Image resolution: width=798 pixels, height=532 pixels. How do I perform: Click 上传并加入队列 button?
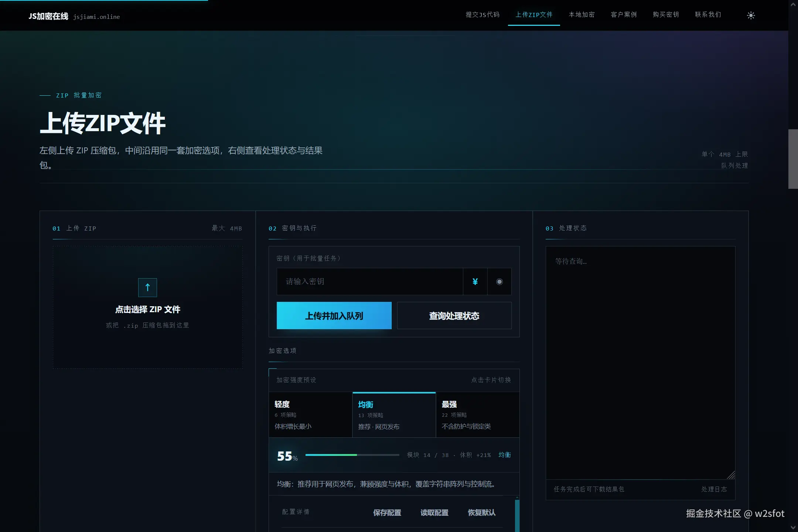(334, 316)
